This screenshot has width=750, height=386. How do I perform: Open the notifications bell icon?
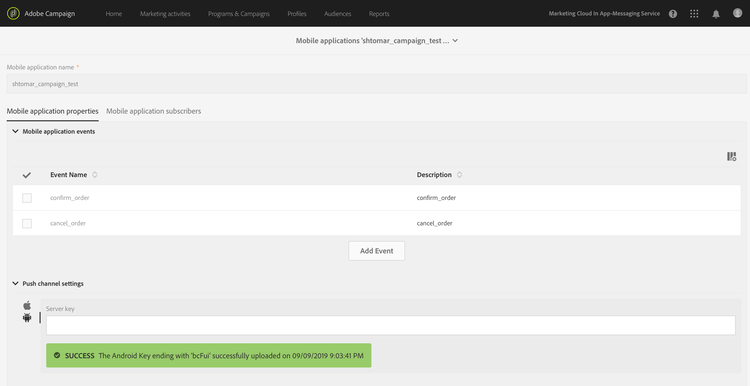[716, 14]
